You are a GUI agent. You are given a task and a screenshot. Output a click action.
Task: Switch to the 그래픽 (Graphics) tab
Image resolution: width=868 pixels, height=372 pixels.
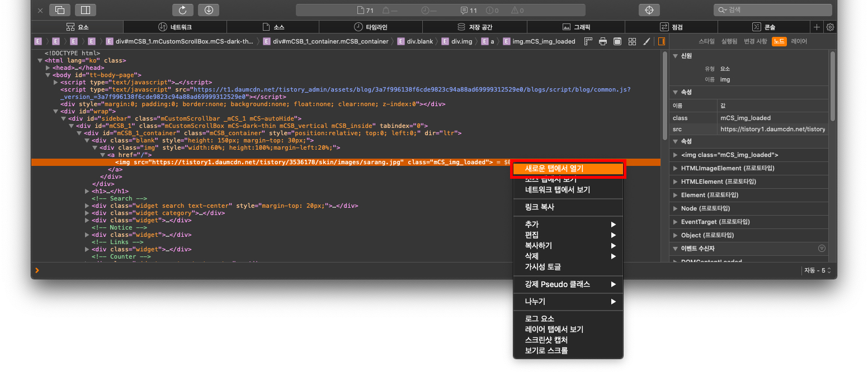(576, 27)
